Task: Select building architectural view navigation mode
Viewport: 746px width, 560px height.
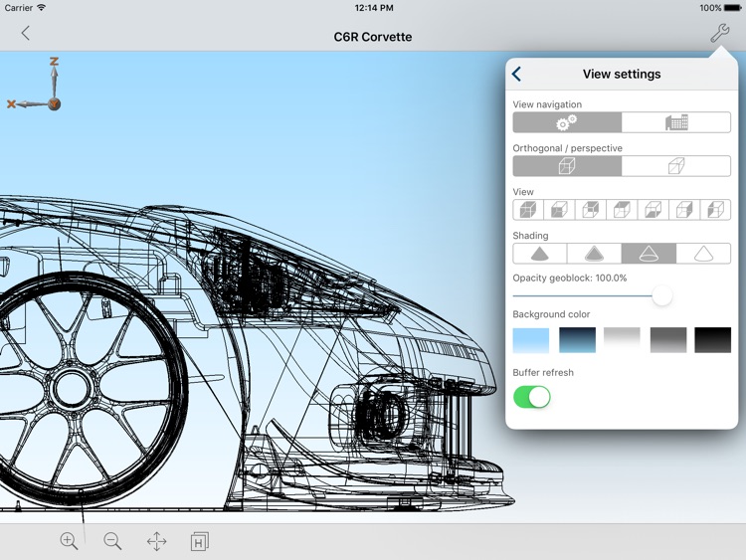Action: 676,122
